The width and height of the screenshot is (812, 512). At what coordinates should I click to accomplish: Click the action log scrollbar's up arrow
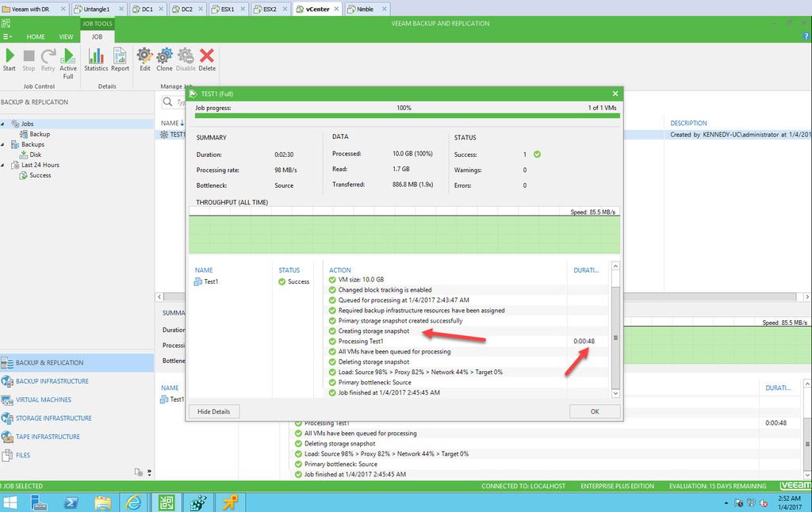point(615,266)
